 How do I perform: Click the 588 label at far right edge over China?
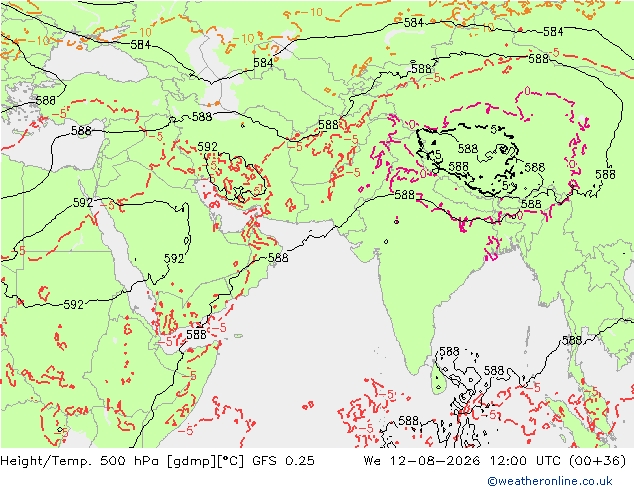[x=605, y=174]
